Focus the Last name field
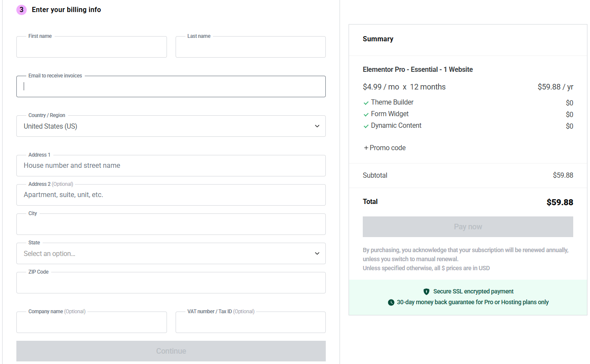The height and width of the screenshot is (364, 590). (x=250, y=47)
